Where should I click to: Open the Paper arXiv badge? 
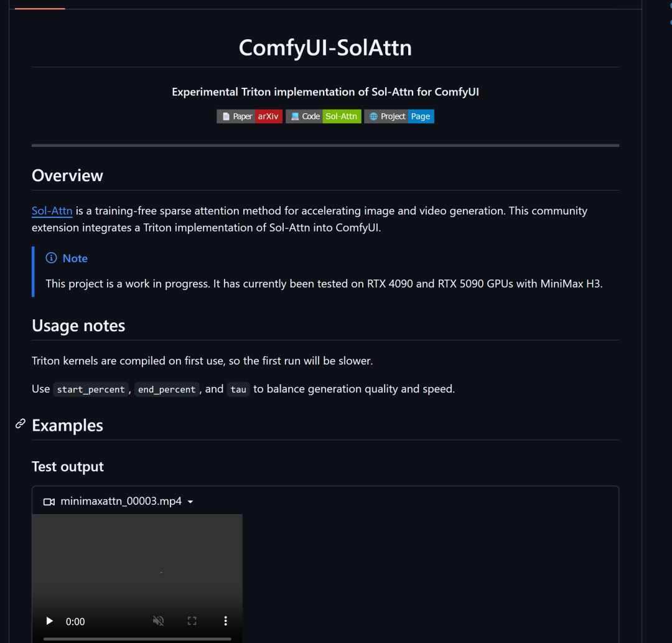tap(250, 116)
